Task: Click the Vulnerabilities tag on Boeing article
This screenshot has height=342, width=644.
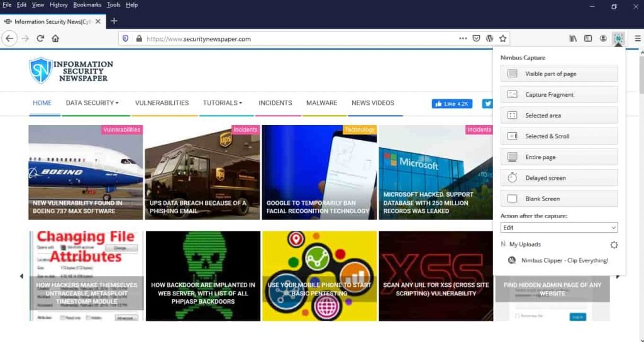Action: click(122, 130)
